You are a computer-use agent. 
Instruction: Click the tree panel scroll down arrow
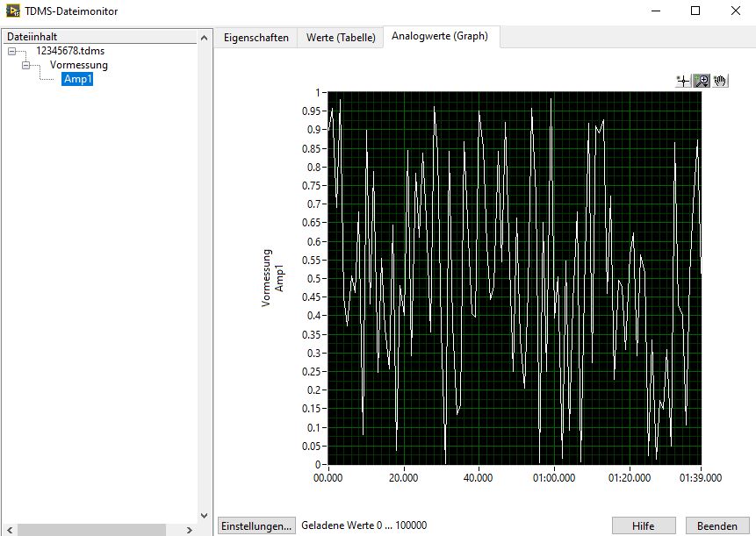(205, 516)
